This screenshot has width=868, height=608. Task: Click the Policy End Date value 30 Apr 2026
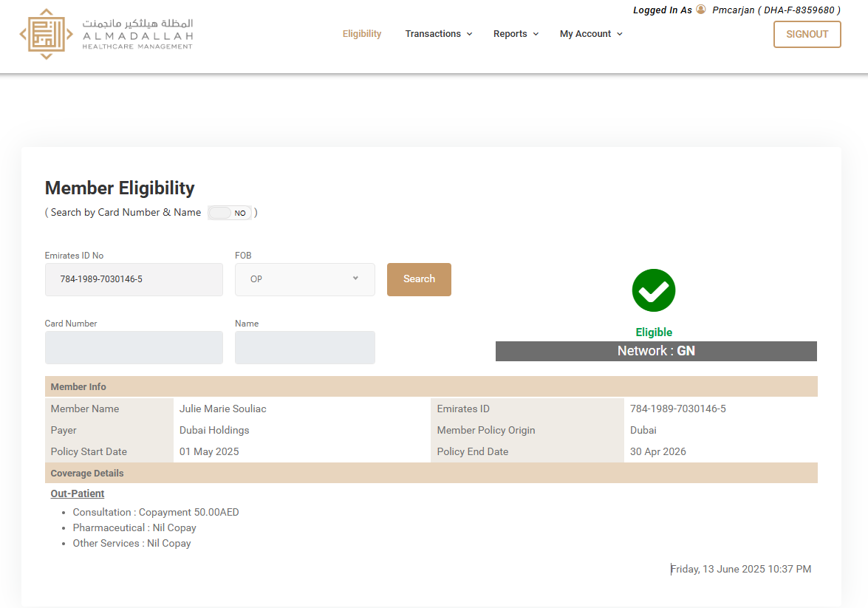tap(657, 451)
